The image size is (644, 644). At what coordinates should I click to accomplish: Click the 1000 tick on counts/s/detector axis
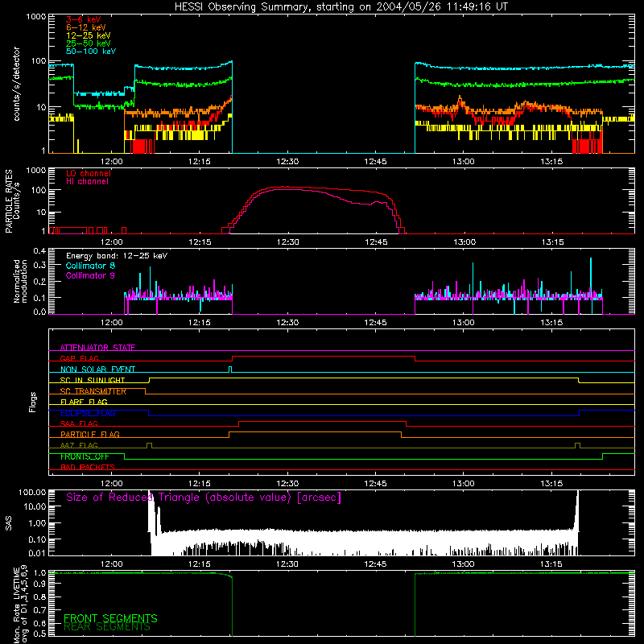click(35, 17)
